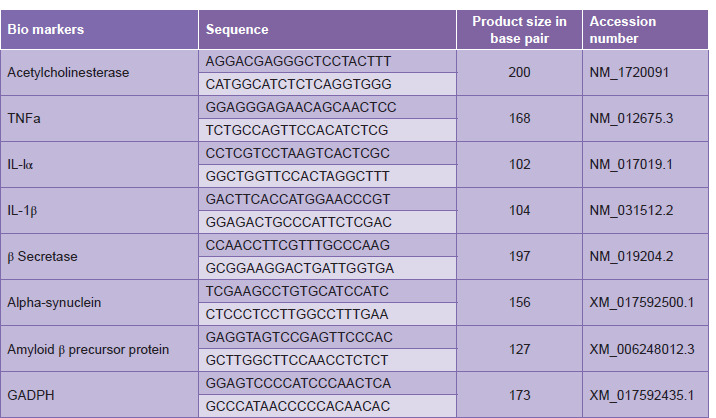This screenshot has height=418, width=716.
Task: Select sequence GACTTCACCATGGAACCCGT
Action: (x=298, y=199)
